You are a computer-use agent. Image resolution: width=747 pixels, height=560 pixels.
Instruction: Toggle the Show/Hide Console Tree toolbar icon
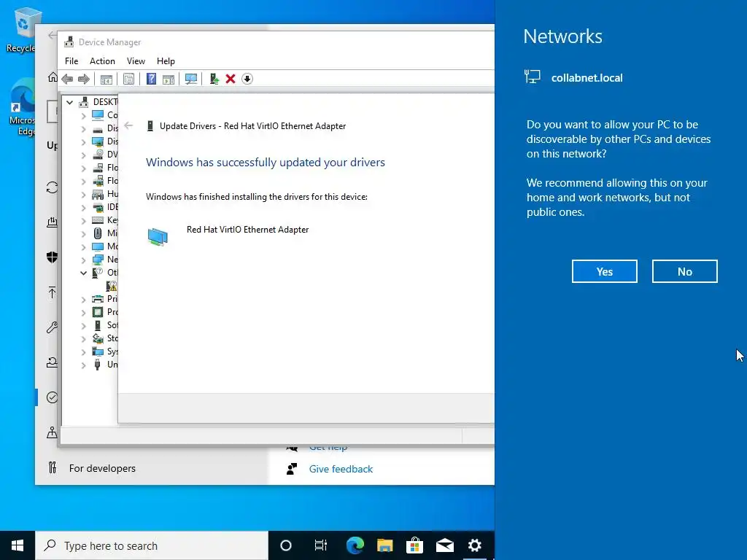click(107, 79)
